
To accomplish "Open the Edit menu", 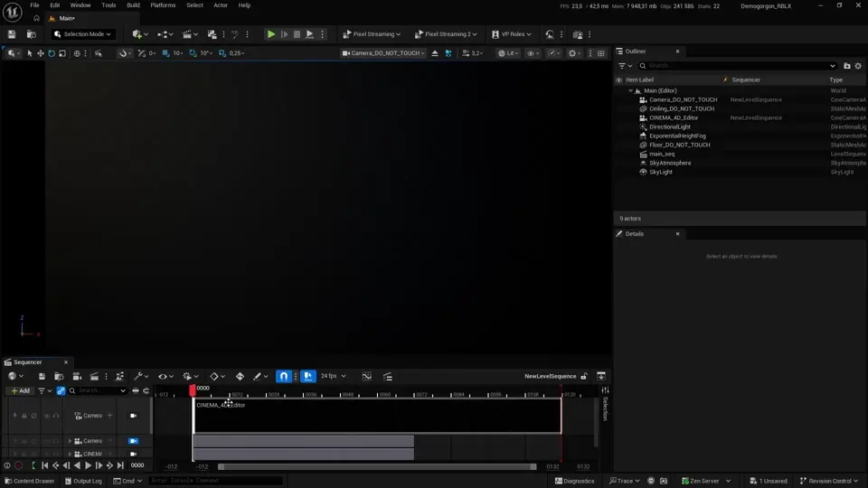I will pyautogui.click(x=55, y=5).
